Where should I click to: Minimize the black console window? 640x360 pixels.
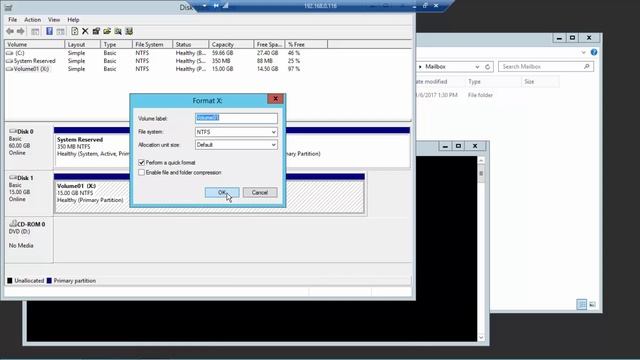[445, 146]
